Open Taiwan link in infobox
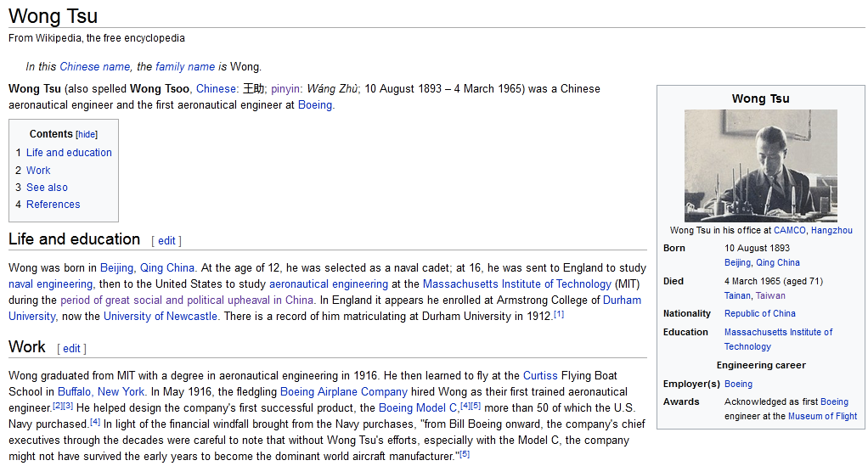 pos(770,295)
